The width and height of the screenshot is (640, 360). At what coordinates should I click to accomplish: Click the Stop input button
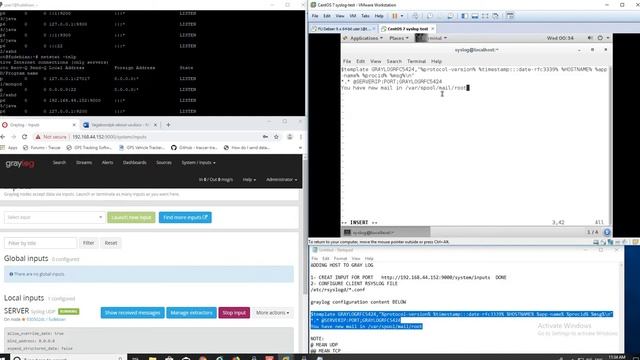[234, 313]
